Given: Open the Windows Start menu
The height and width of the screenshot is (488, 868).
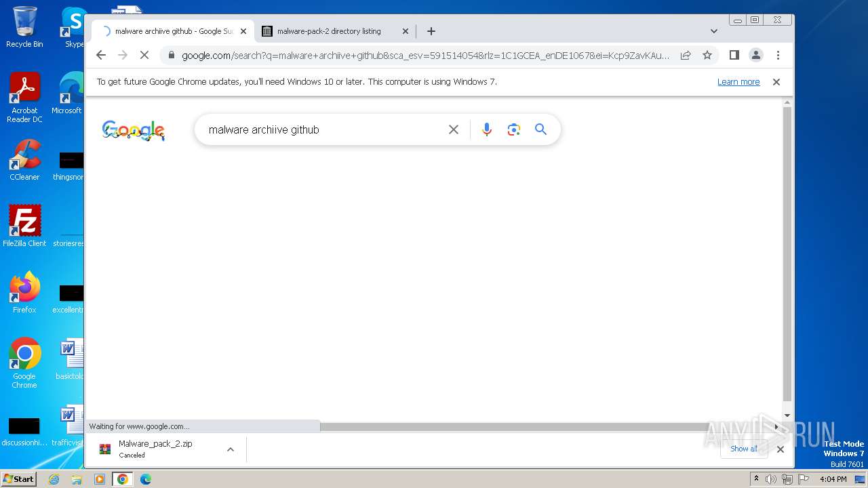Looking at the screenshot, I should [x=19, y=479].
